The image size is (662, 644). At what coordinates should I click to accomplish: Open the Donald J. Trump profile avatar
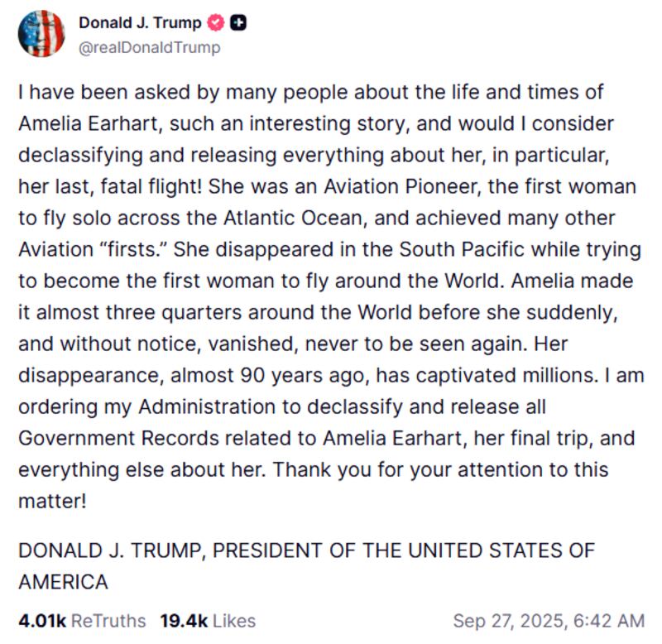41,34
